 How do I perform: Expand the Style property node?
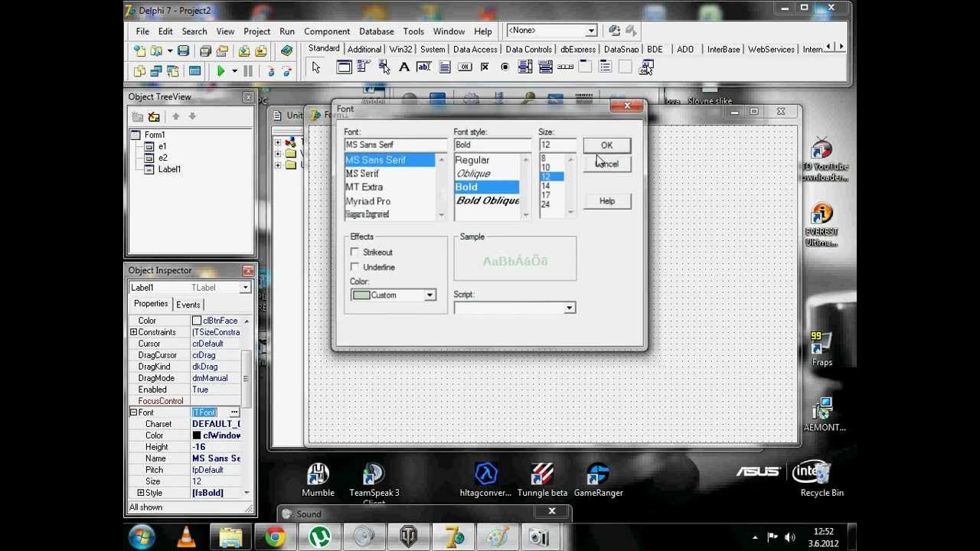point(141,493)
